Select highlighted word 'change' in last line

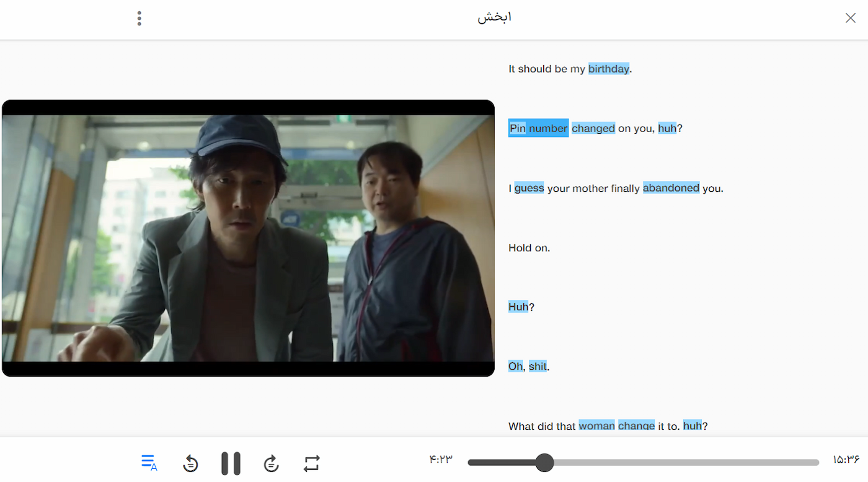coord(636,426)
